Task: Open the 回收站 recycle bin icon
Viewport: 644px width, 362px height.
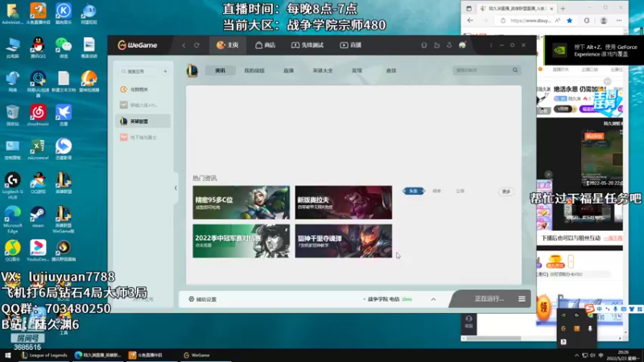Action: [13, 115]
